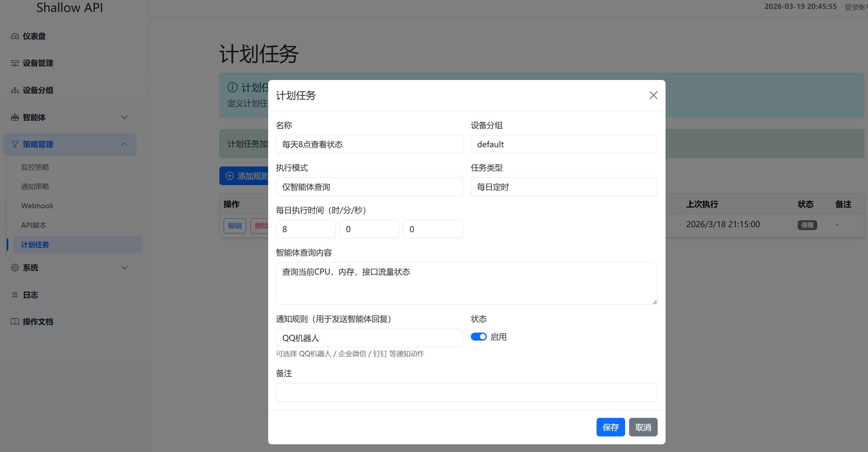
Task: Close the scheduled task dialog
Action: (653, 95)
